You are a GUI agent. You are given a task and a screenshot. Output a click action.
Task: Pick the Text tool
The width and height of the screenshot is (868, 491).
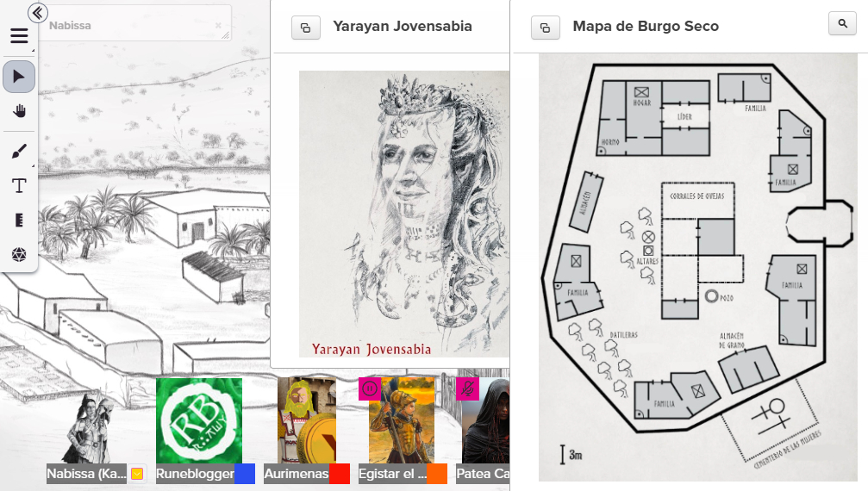point(19,186)
